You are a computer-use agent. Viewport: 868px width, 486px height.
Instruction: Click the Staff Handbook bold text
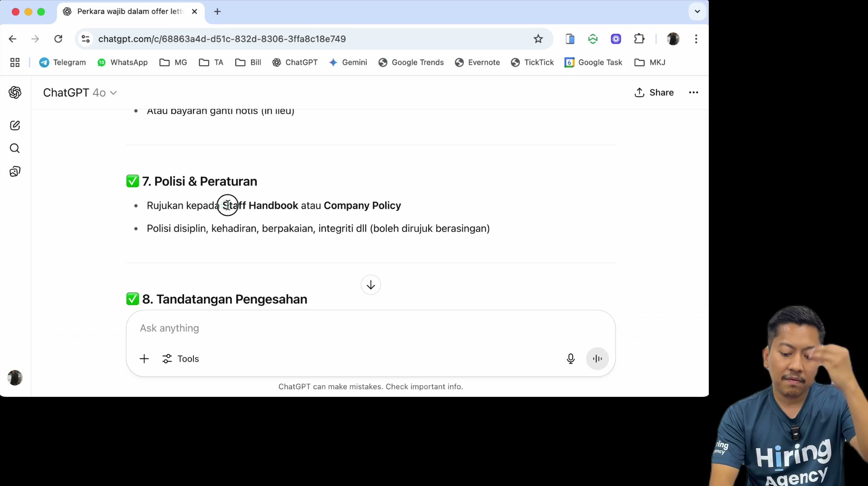point(260,206)
